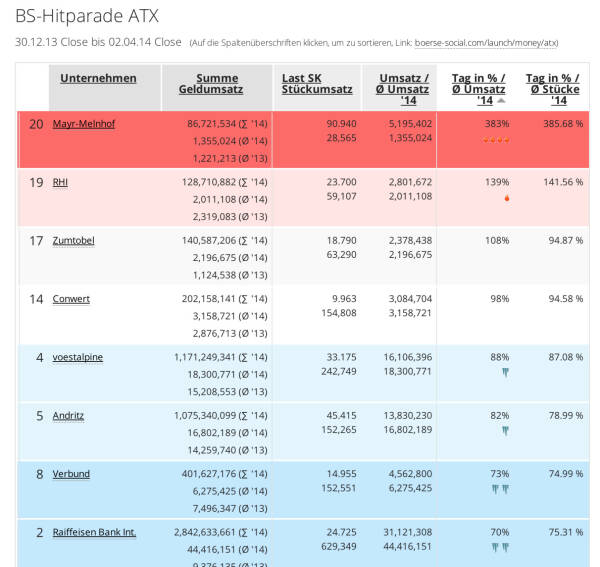Open the Mayr-Melnhof company link
This screenshot has width=600, height=567.
click(x=84, y=124)
